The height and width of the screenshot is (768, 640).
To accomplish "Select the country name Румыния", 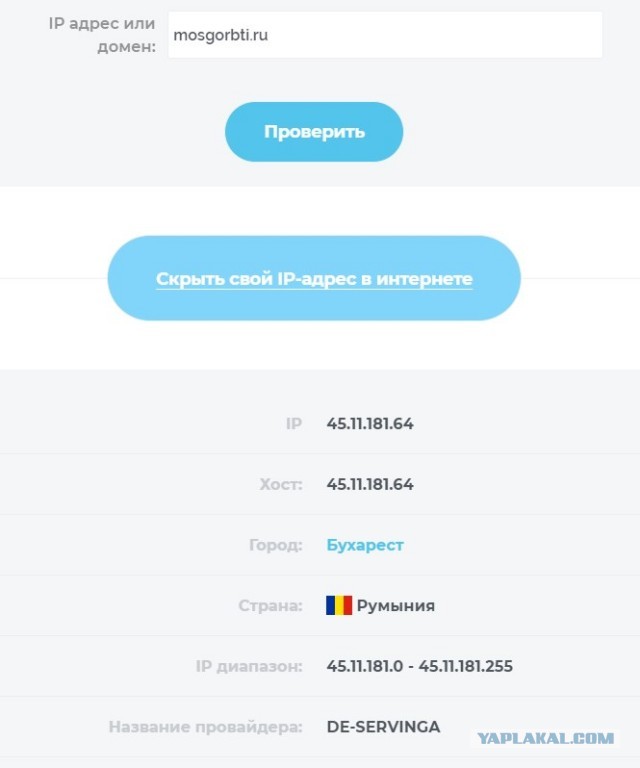I will [396, 606].
